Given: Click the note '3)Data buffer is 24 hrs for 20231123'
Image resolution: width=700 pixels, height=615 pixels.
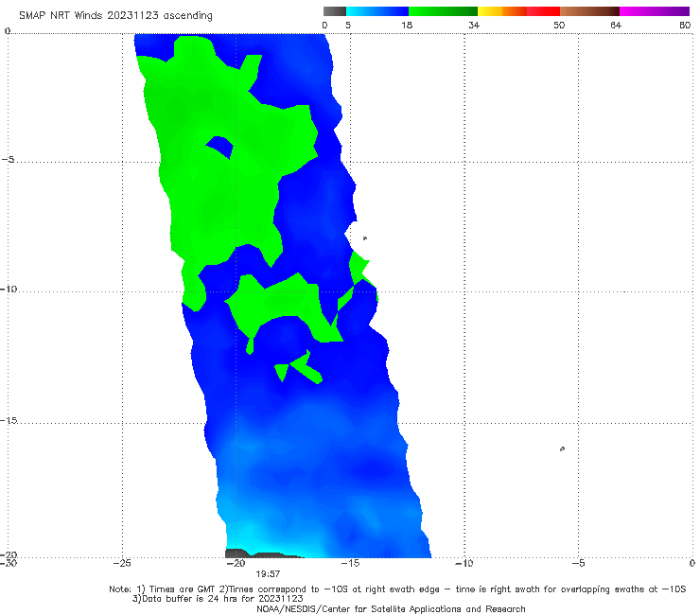Looking at the screenshot, I should click(x=218, y=599).
